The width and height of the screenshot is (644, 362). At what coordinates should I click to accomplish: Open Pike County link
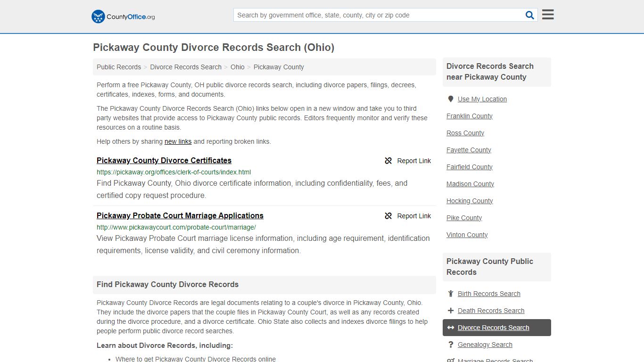click(464, 218)
